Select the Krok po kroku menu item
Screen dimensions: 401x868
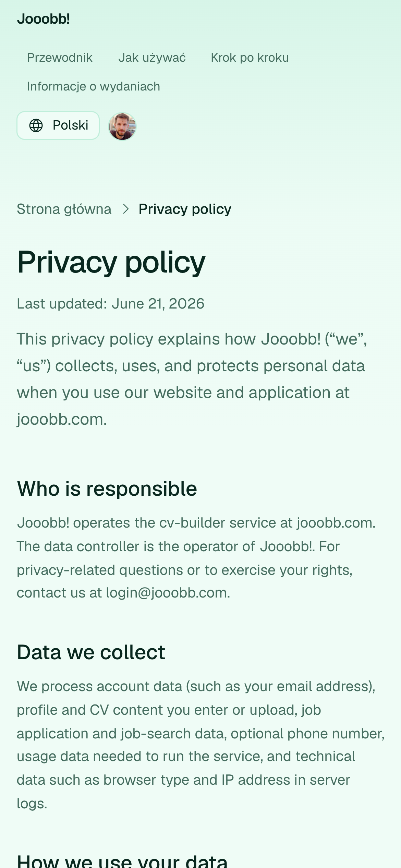(x=250, y=58)
